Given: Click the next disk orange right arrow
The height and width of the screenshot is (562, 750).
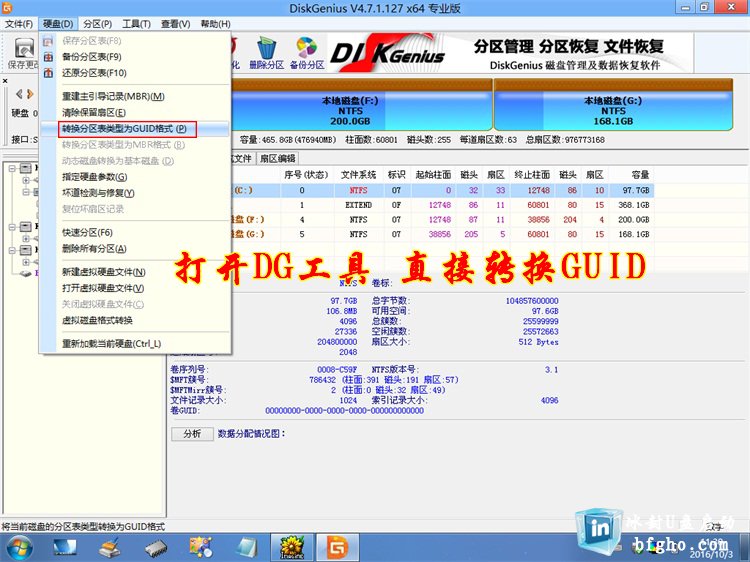Looking at the screenshot, I should tap(30, 94).
